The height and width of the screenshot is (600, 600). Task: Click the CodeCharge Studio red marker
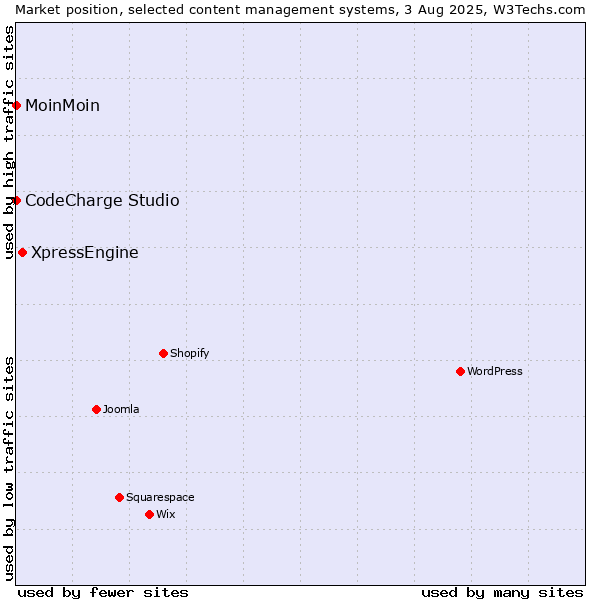coord(16,200)
